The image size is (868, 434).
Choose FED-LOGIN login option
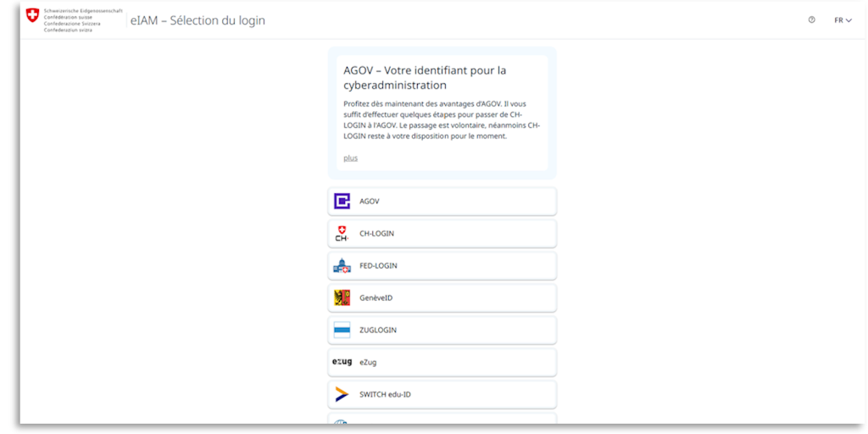pos(442,265)
